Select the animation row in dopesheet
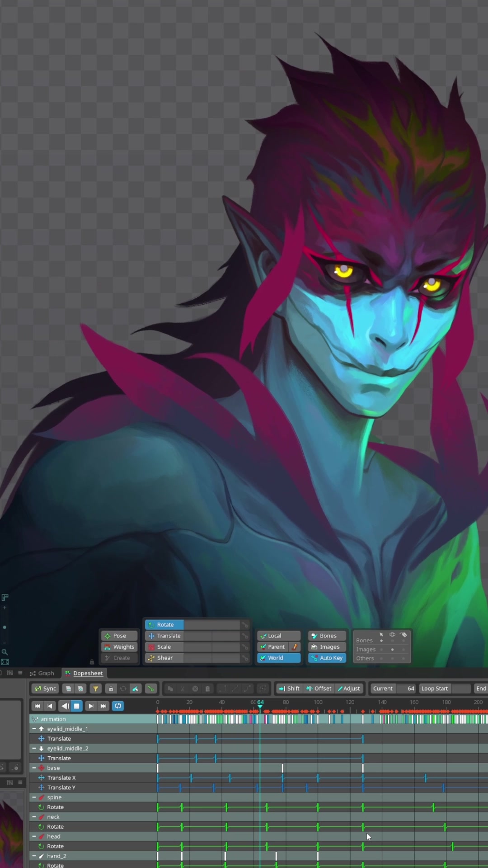This screenshot has width=488, height=868. point(93,719)
